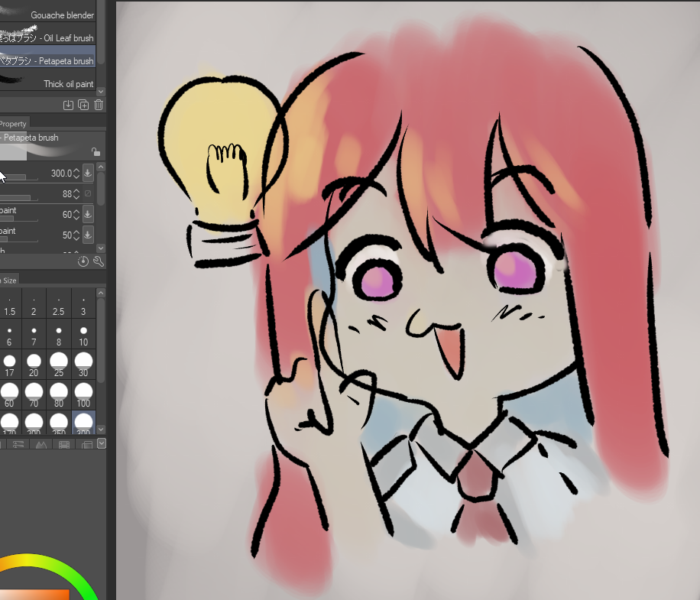Pick the 200 brush size circle

pyautogui.click(x=34, y=423)
